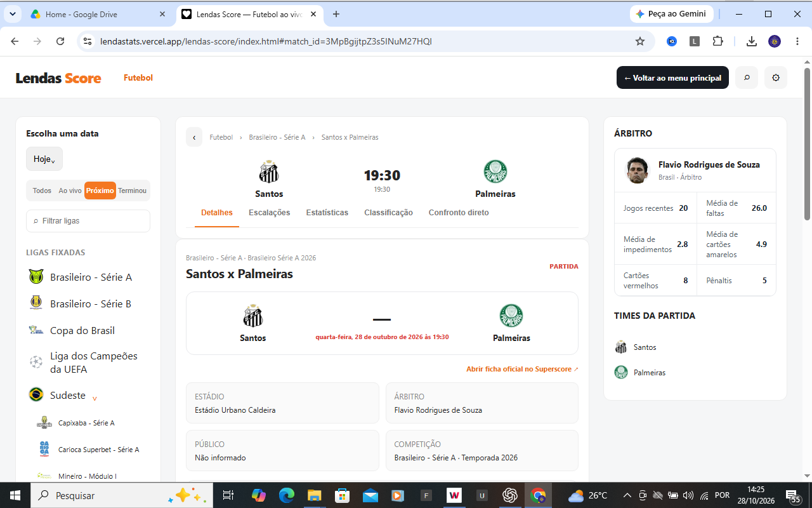Select Carioca Superbet - Série A league
812x508 pixels.
pos(88,449)
